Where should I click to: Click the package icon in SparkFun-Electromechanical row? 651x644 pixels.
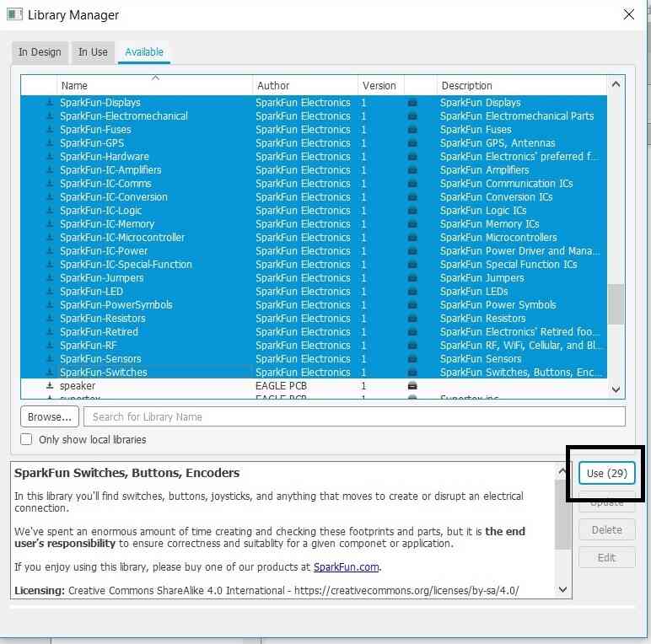click(412, 116)
